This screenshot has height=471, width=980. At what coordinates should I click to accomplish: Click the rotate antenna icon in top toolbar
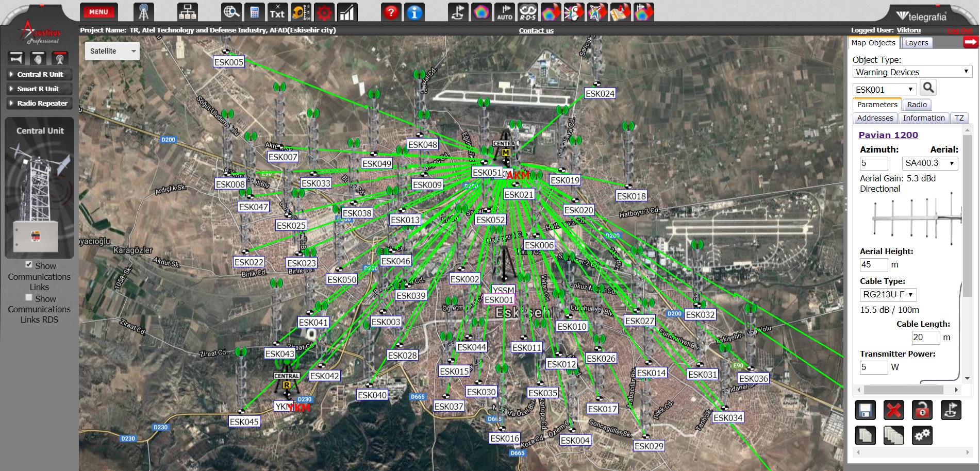click(458, 12)
